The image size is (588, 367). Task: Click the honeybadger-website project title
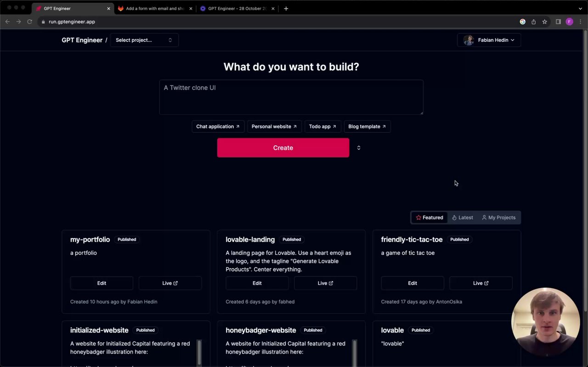tap(261, 330)
